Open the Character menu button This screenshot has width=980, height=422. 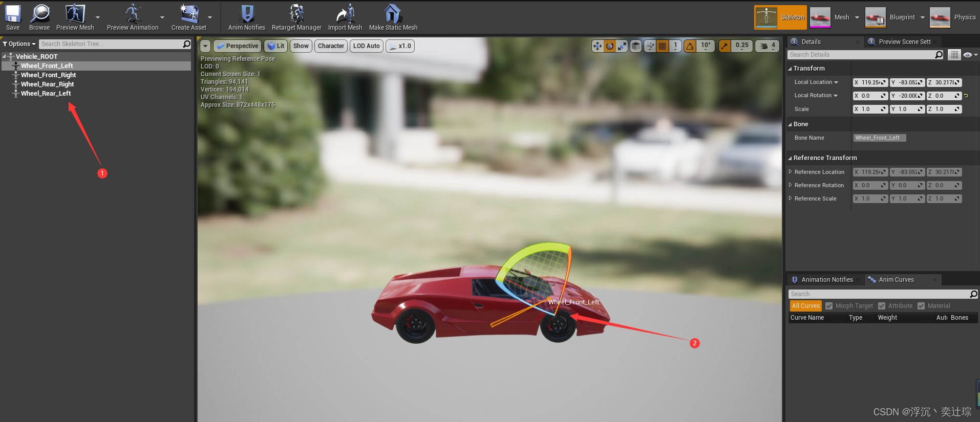coord(331,46)
